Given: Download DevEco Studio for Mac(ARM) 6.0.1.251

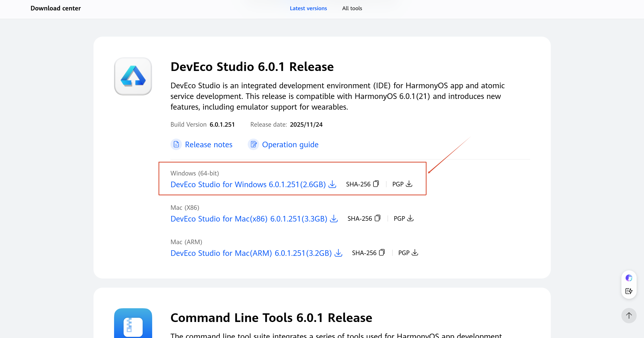Looking at the screenshot, I should click(251, 253).
